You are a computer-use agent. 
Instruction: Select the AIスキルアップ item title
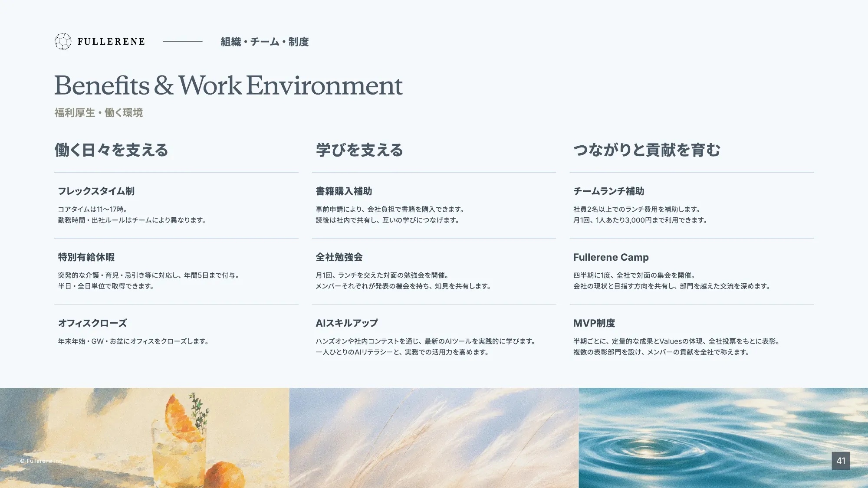pyautogui.click(x=347, y=323)
